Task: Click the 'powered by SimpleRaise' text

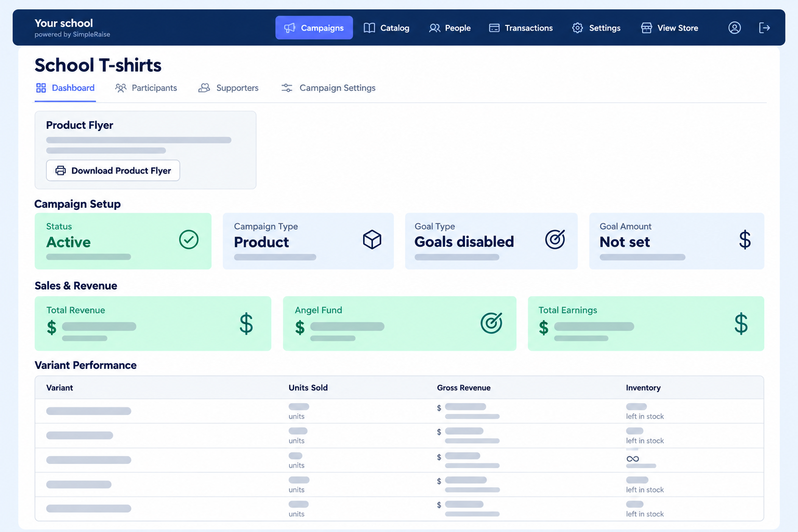Action: pyautogui.click(x=72, y=34)
